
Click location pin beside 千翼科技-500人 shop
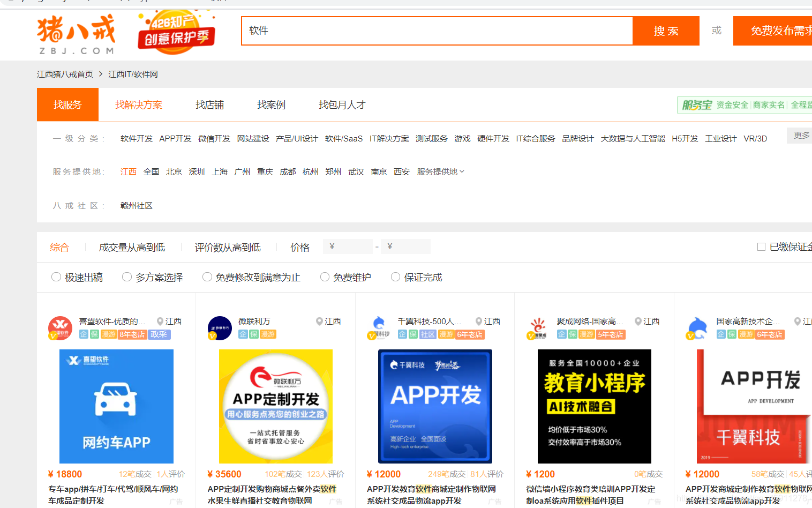[x=479, y=321]
